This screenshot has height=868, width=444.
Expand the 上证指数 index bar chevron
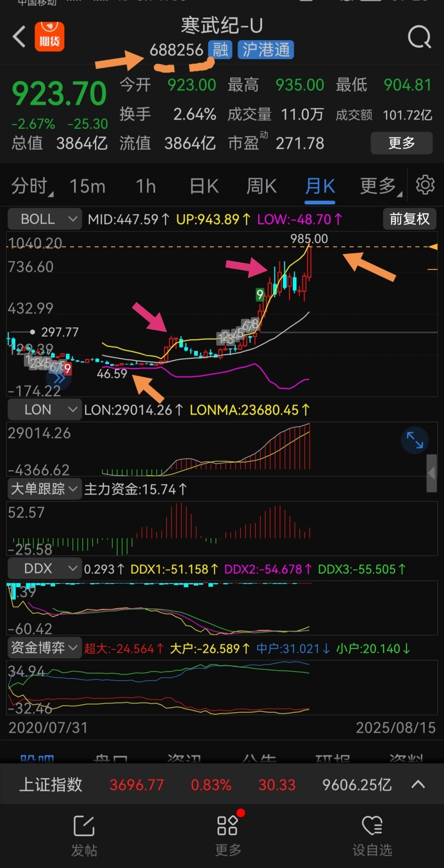(418, 785)
